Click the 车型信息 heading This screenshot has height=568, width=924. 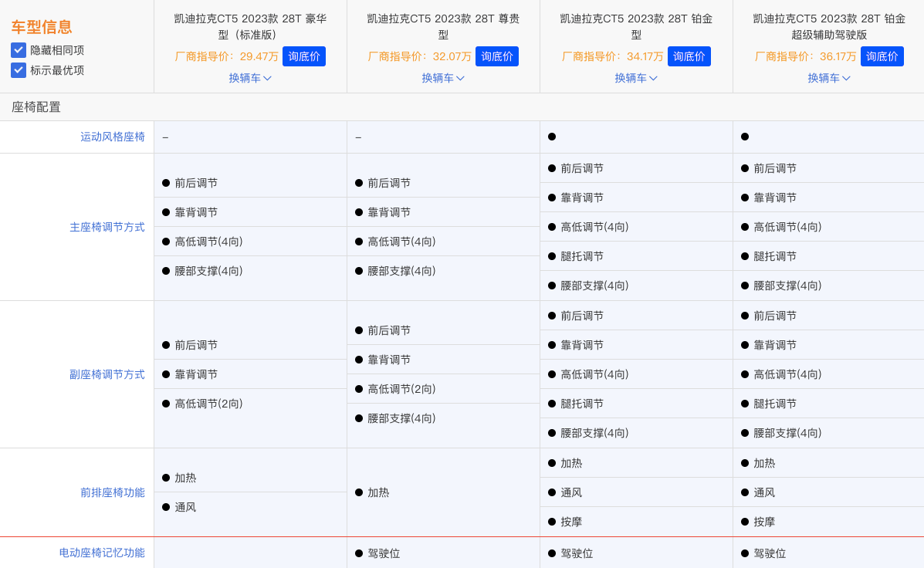[41, 26]
